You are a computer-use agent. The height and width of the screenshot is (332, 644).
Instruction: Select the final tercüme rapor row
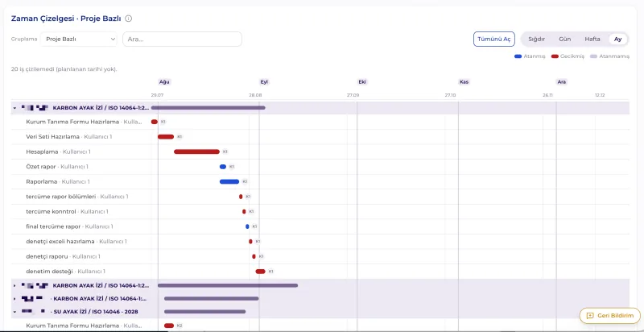pos(320,226)
